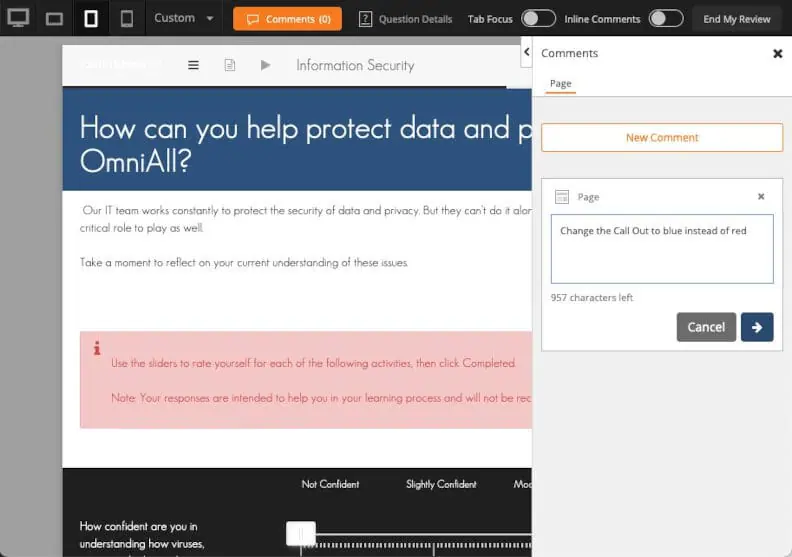Screen dimensions: 792x557
Task: Select mobile phone preview icon
Action: [x=127, y=19]
